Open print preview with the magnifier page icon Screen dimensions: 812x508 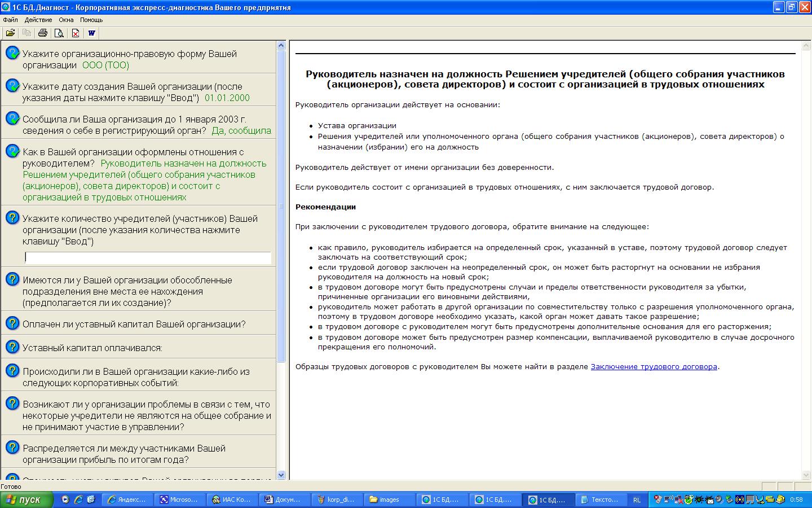(x=59, y=33)
